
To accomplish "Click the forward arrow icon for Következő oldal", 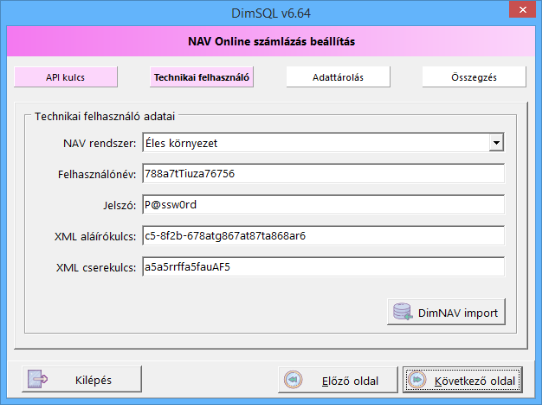I will pos(417,380).
